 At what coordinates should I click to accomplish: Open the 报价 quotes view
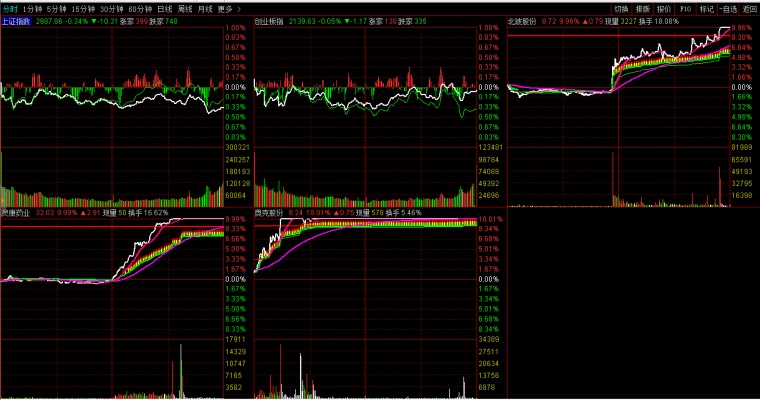tap(664, 9)
